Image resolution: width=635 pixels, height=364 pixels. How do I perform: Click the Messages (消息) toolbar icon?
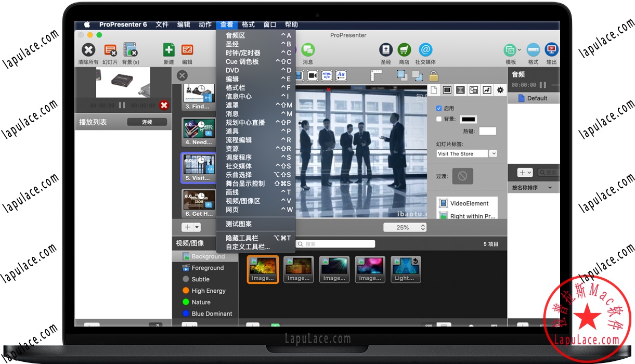308,50
